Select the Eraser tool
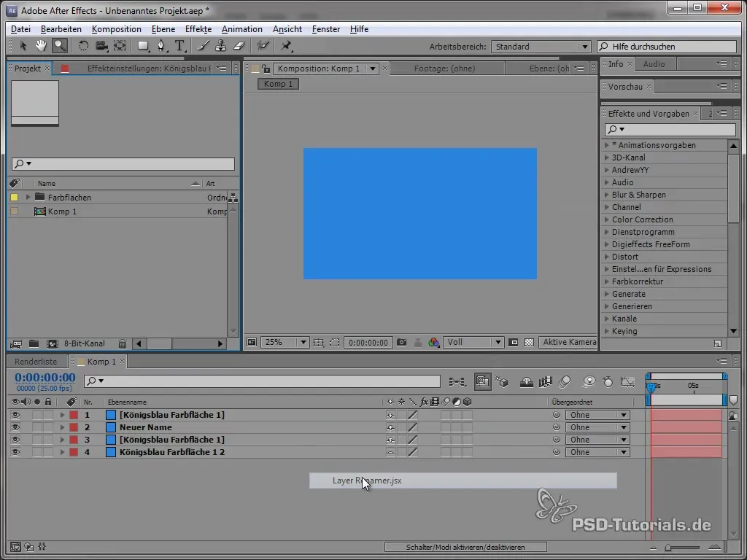The image size is (747, 560). coord(239,46)
